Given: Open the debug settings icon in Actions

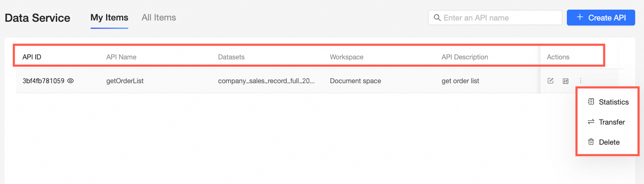Looking at the screenshot, I should coord(566,81).
